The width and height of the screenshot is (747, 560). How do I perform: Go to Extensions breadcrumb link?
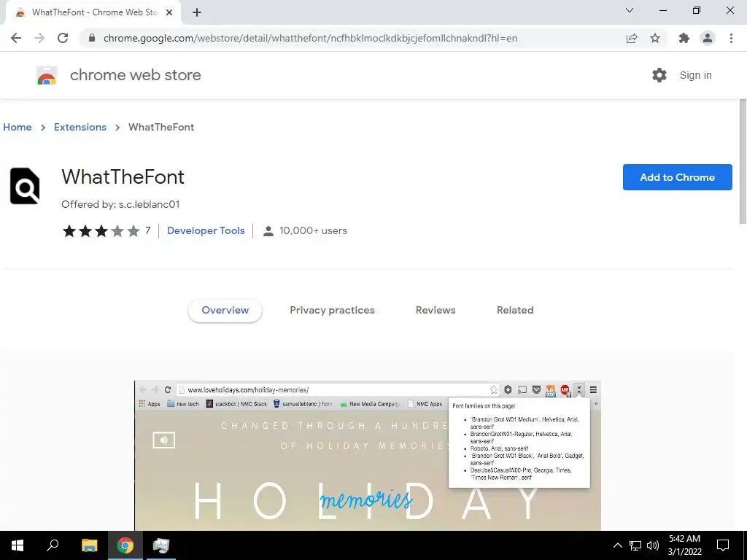point(80,127)
